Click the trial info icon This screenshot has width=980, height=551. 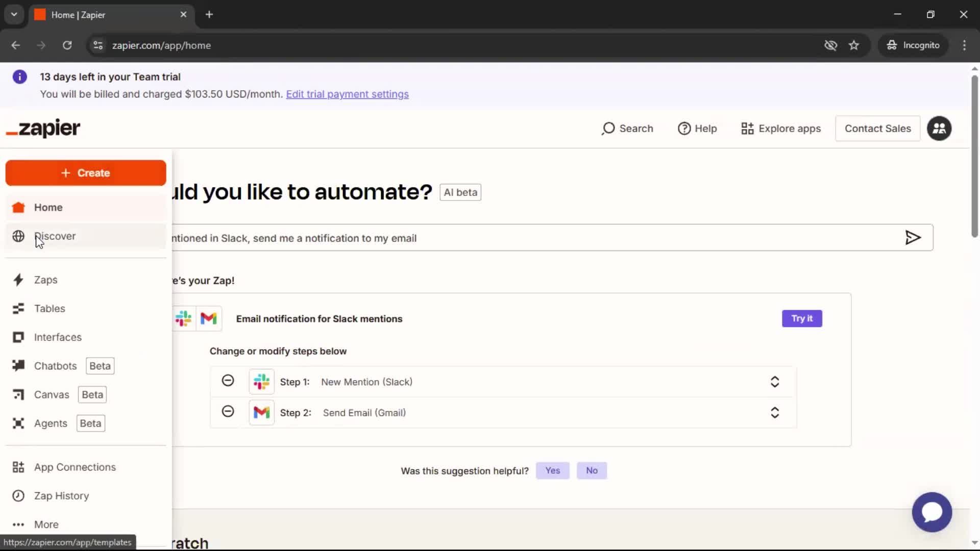tap(20, 77)
